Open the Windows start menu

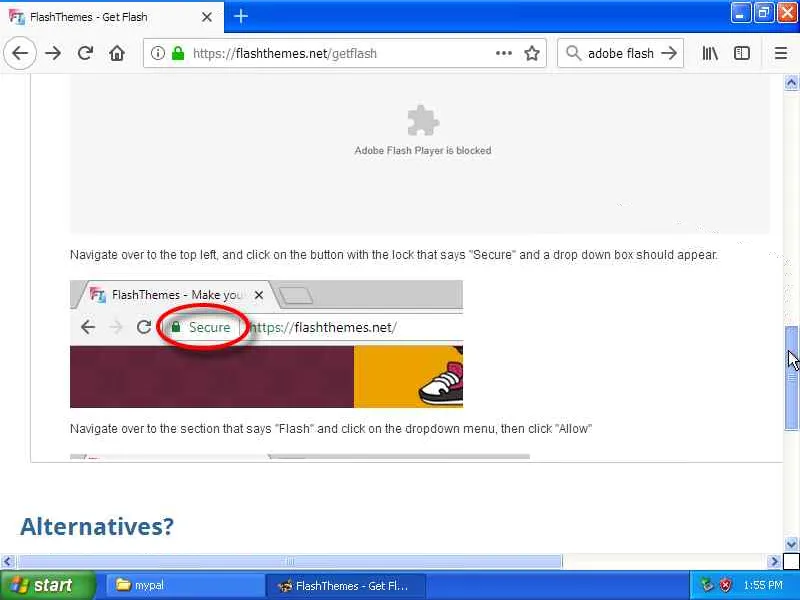pyautogui.click(x=47, y=585)
